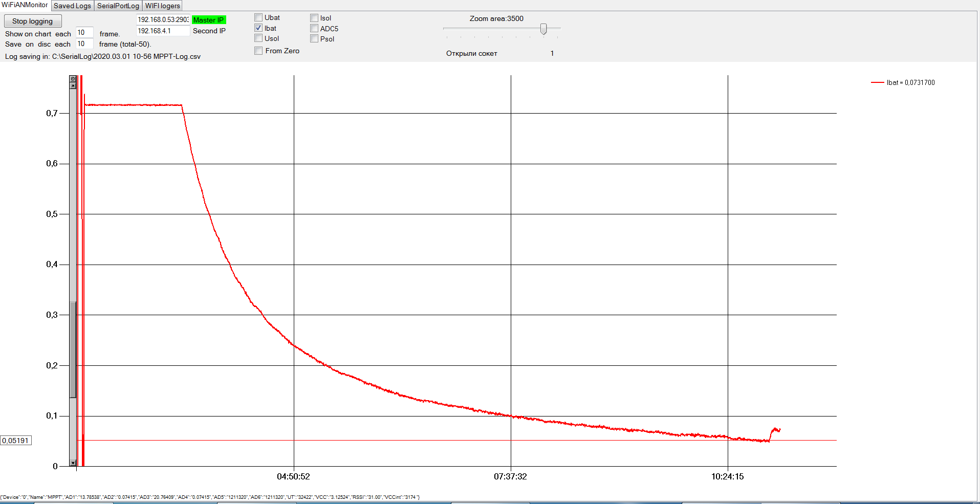Click the chart axis scroll down arrow
Image resolution: width=980 pixels, height=504 pixels.
[73, 463]
